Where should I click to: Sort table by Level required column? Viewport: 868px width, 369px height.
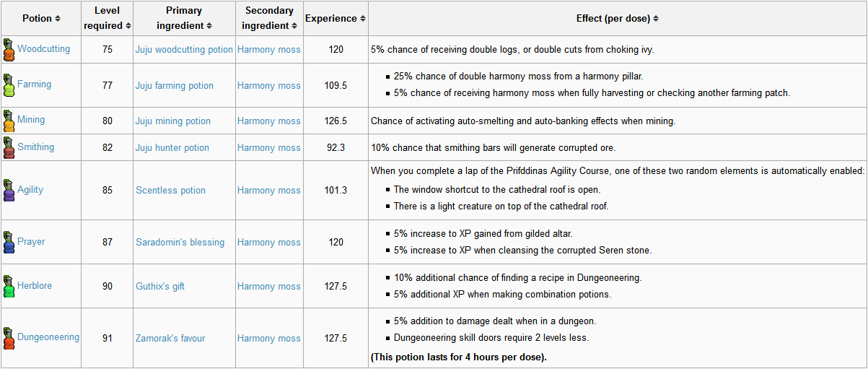click(108, 18)
